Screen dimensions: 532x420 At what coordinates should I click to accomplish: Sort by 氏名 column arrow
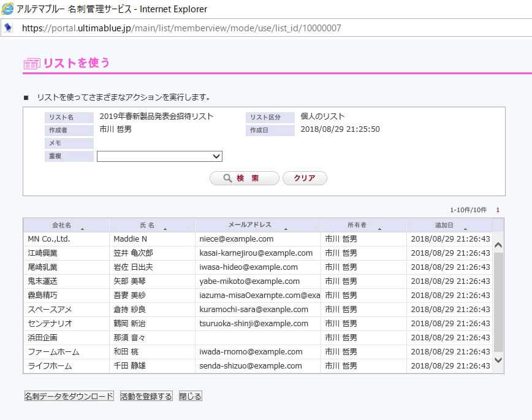tap(165, 229)
